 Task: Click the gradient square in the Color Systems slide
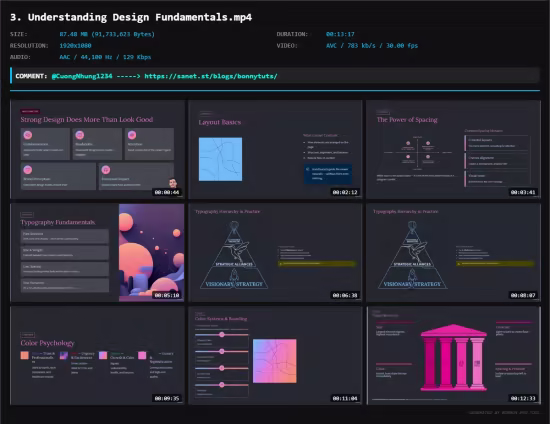(275, 361)
